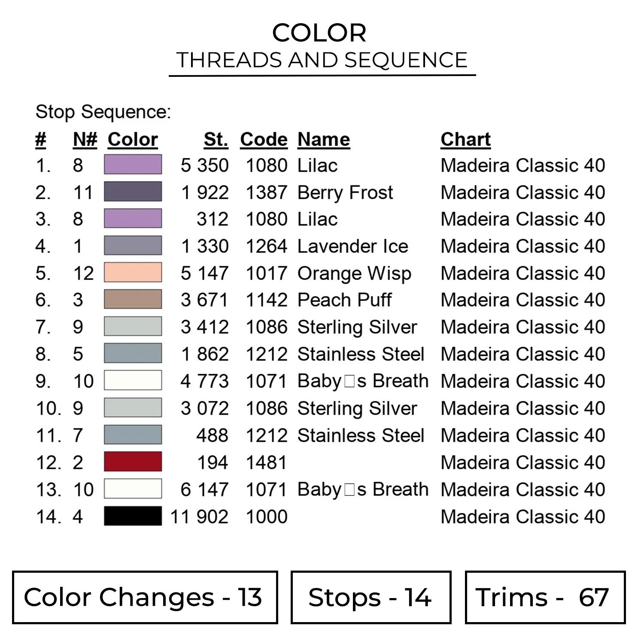Click the black swatch for code 1000

tap(133, 516)
